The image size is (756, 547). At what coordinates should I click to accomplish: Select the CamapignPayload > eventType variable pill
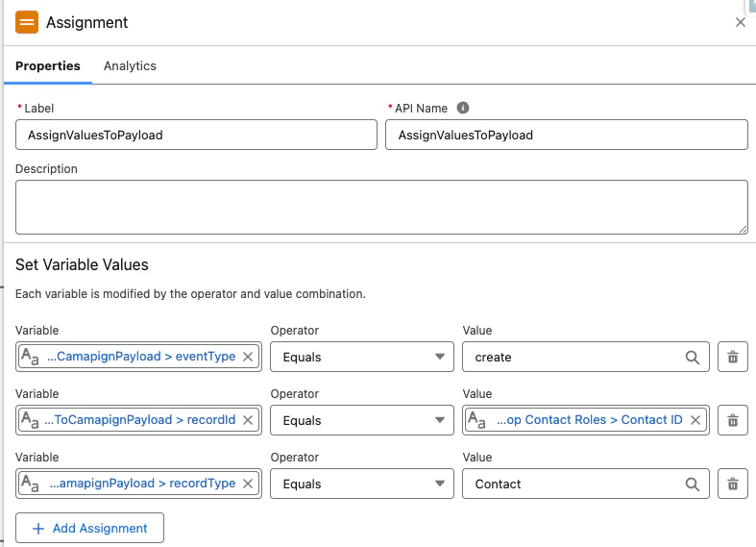(141, 357)
